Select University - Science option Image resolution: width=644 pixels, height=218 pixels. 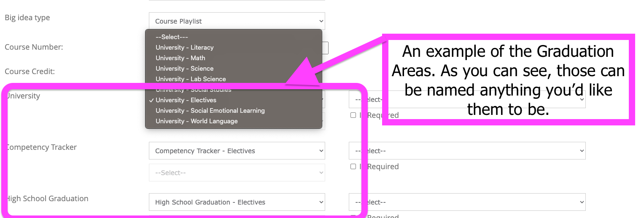(x=234, y=69)
